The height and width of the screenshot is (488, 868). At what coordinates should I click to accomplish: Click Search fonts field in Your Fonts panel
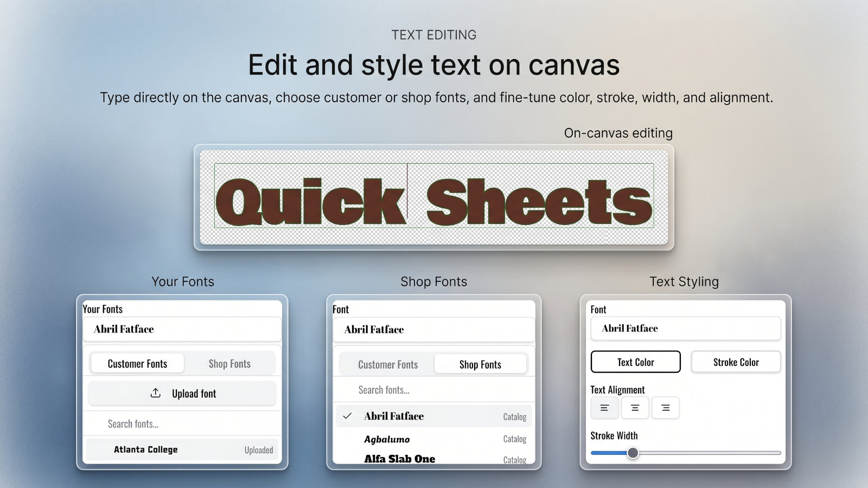pos(182,423)
